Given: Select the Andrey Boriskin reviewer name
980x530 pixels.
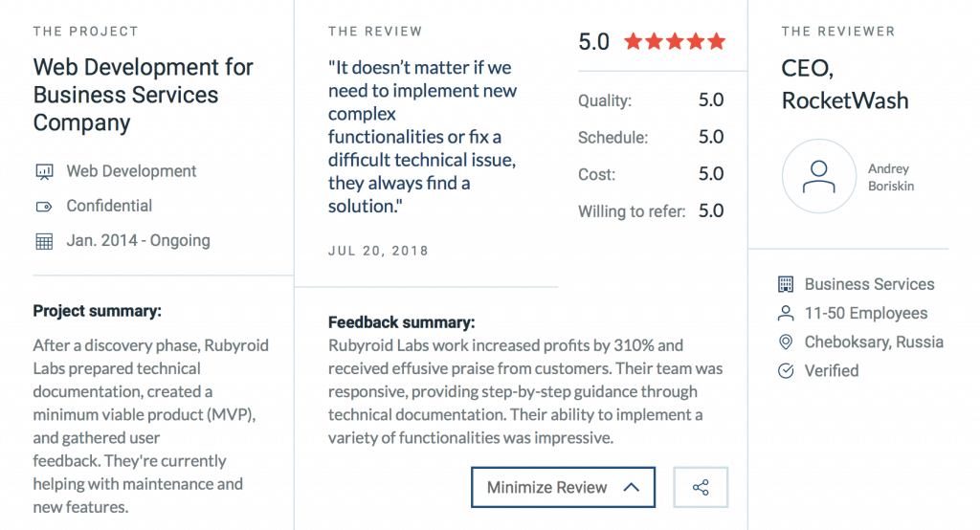Looking at the screenshot, I should click(890, 177).
